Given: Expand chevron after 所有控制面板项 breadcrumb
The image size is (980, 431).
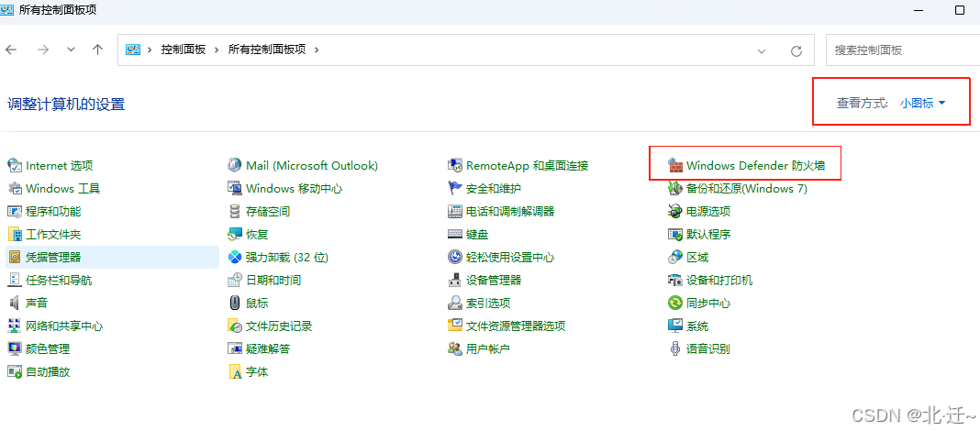Looking at the screenshot, I should [x=317, y=50].
